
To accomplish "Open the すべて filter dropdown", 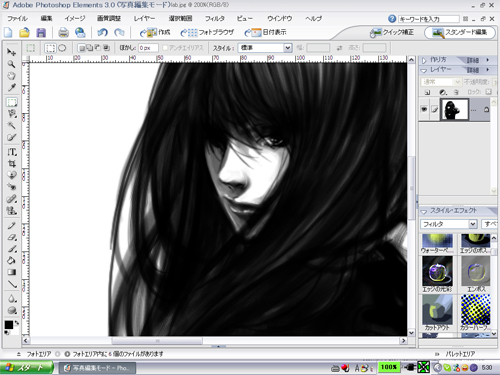I will [x=489, y=224].
